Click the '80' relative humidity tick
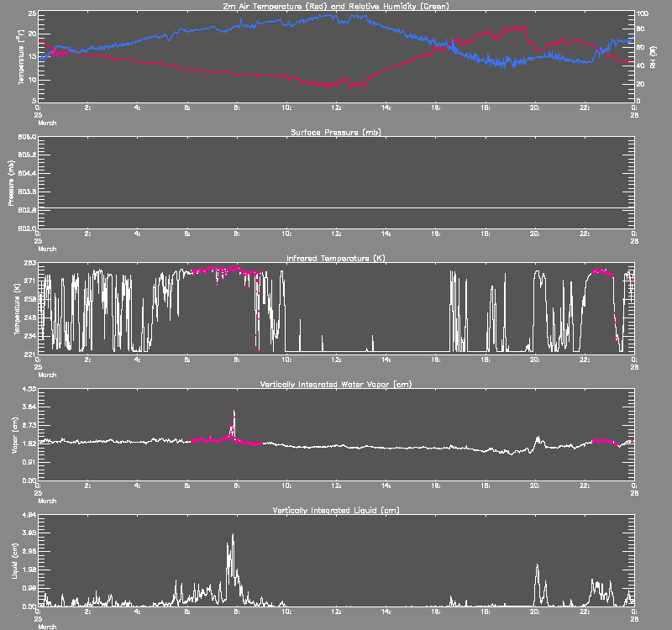Image resolution: width=672 pixels, height=630 pixels. click(x=640, y=29)
